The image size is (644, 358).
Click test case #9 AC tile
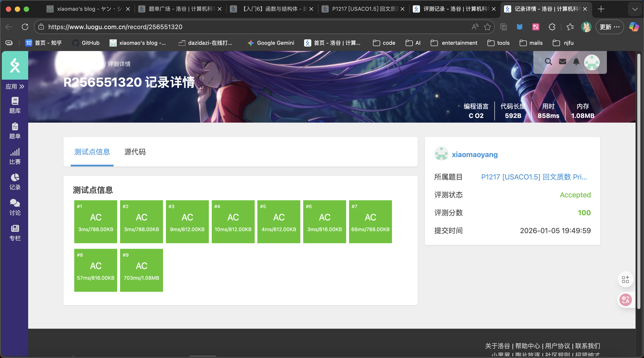pyautogui.click(x=142, y=270)
